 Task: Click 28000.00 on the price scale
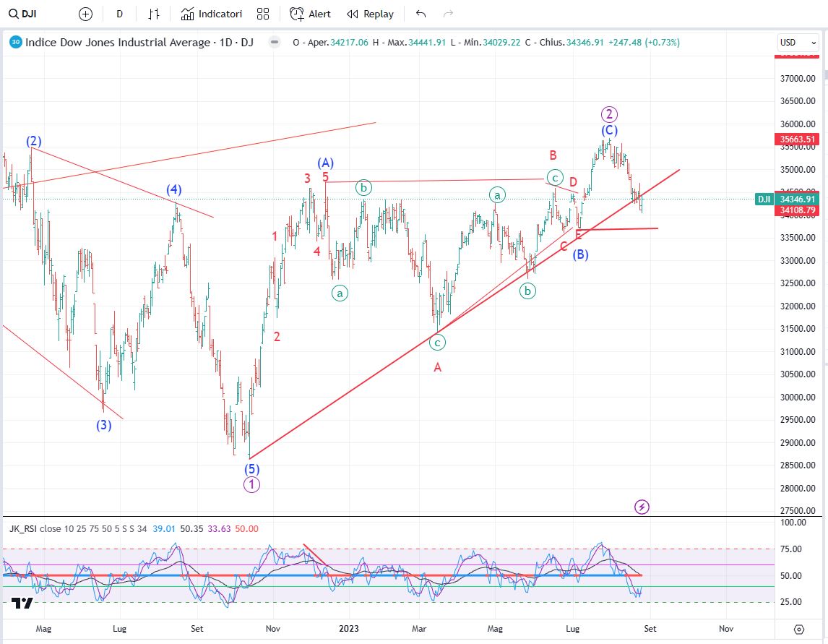(x=798, y=488)
